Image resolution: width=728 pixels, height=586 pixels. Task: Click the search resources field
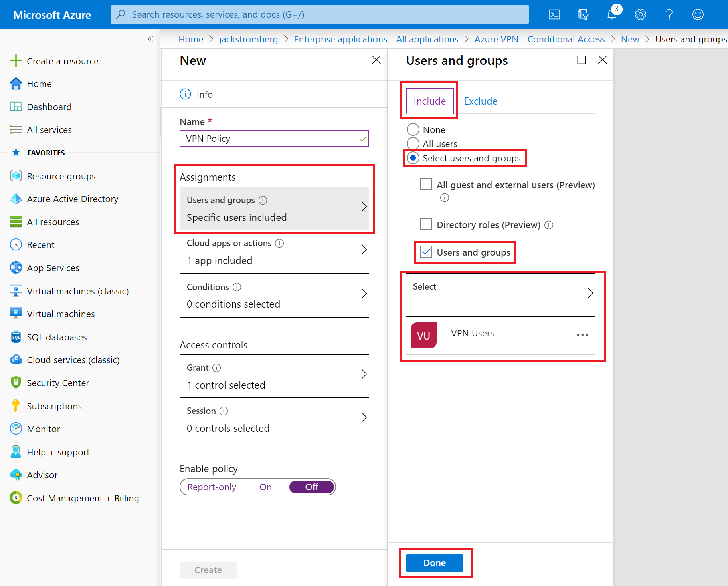tap(320, 14)
